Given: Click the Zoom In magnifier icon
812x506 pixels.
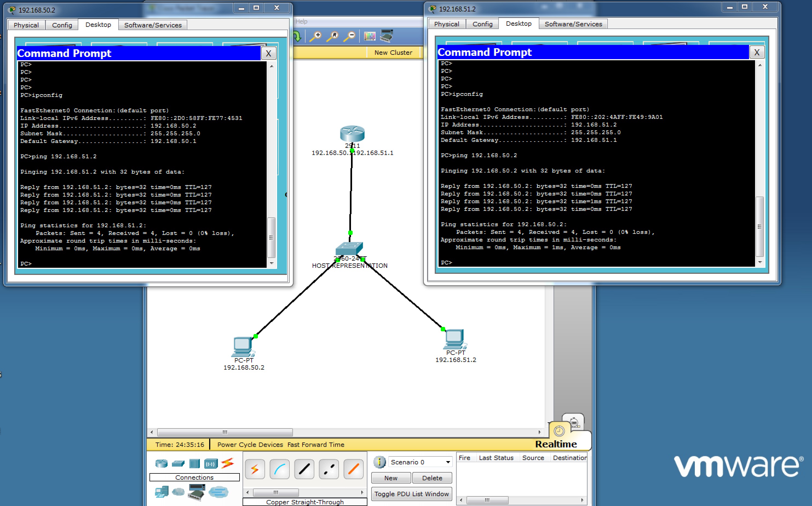Looking at the screenshot, I should pyautogui.click(x=315, y=36).
